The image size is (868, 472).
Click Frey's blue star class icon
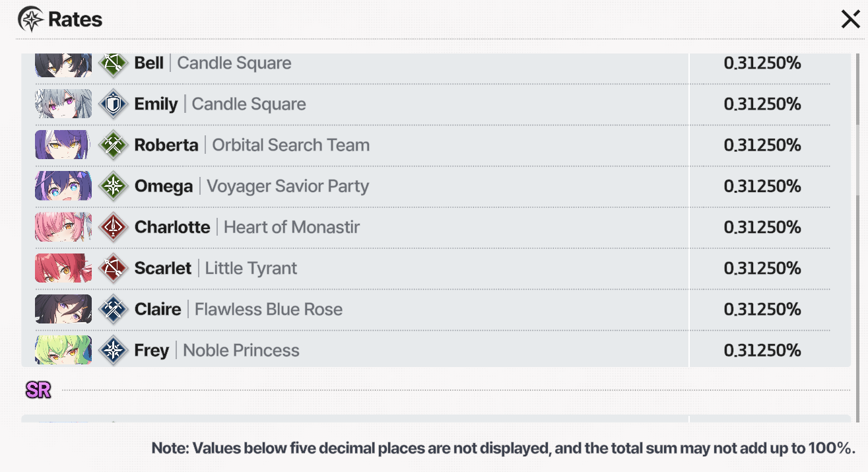114,350
